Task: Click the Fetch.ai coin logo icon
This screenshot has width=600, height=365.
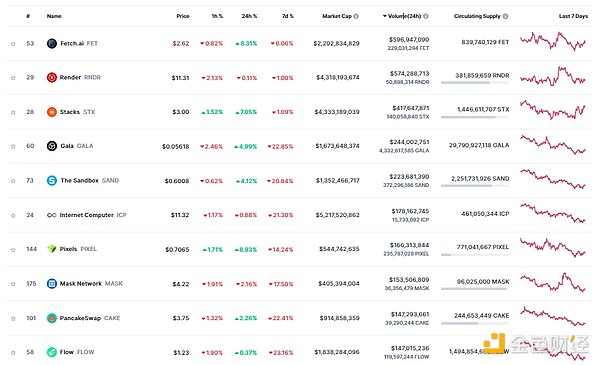Action: [x=52, y=43]
